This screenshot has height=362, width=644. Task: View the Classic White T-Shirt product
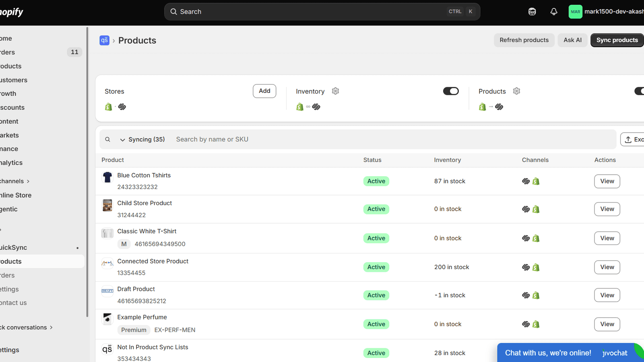coord(607,238)
